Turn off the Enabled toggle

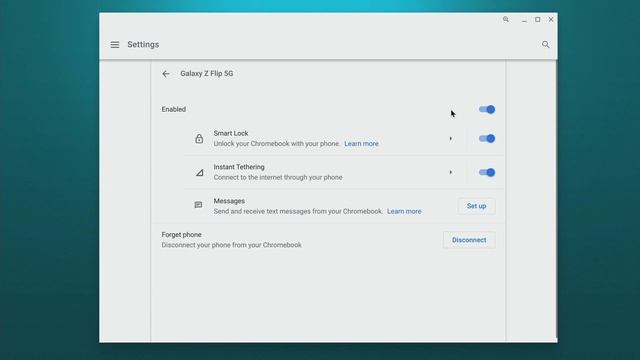point(487,109)
